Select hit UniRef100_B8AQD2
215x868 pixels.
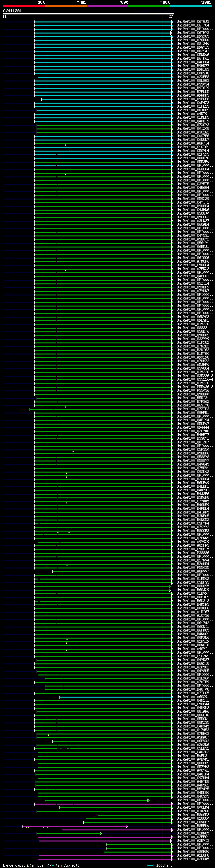193,815
